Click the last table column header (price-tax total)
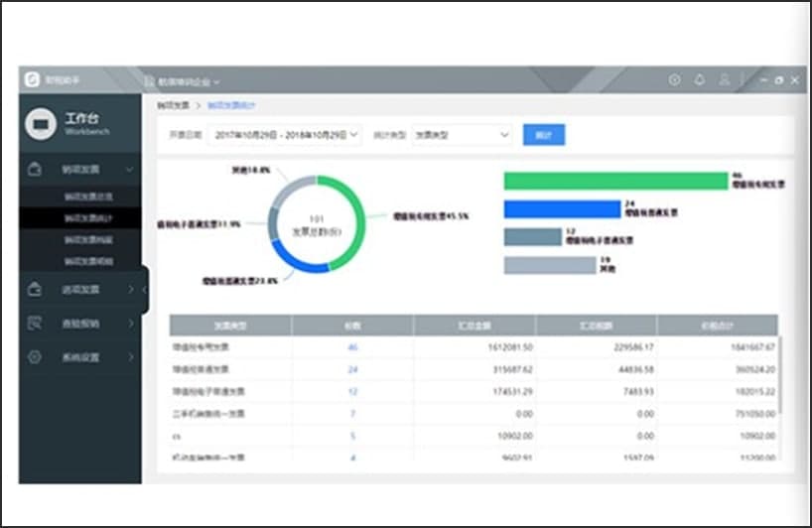The image size is (812, 528). 718,326
